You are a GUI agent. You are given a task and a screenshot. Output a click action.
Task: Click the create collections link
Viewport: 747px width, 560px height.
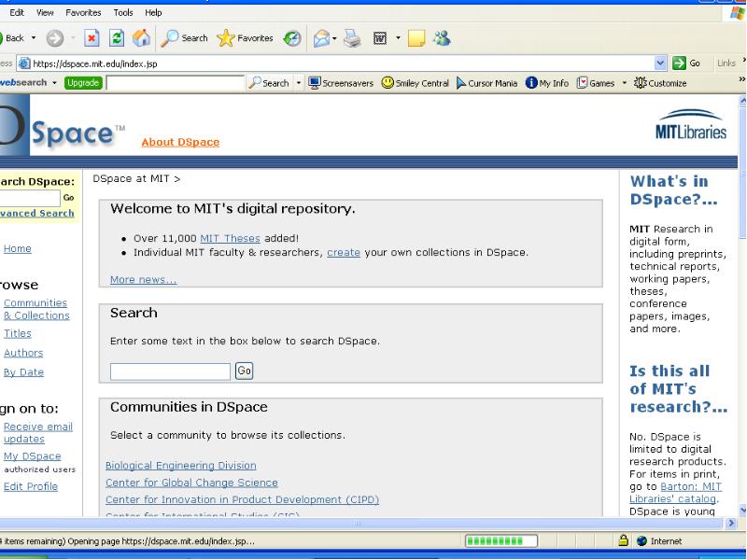click(x=344, y=252)
